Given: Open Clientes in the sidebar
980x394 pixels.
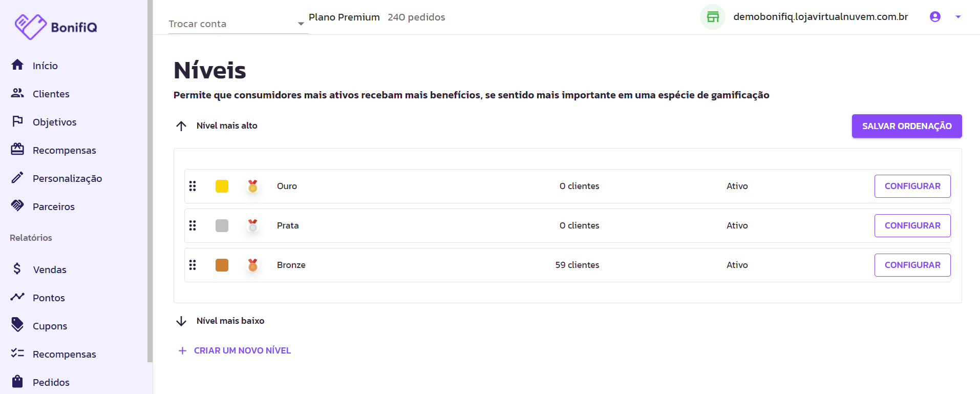Looking at the screenshot, I should 51,94.
